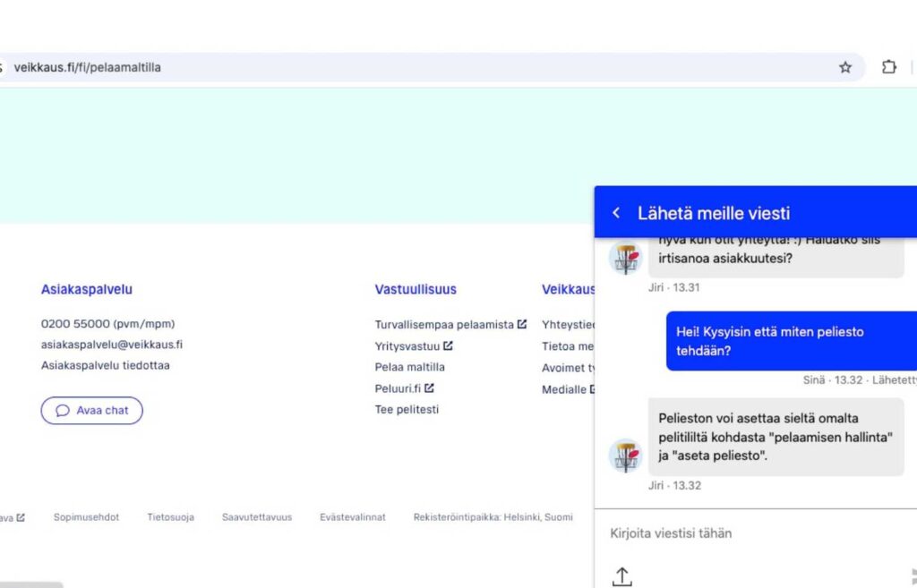Image resolution: width=917 pixels, height=588 pixels.
Task: Click the Medialle footer link
Action: [x=564, y=389]
